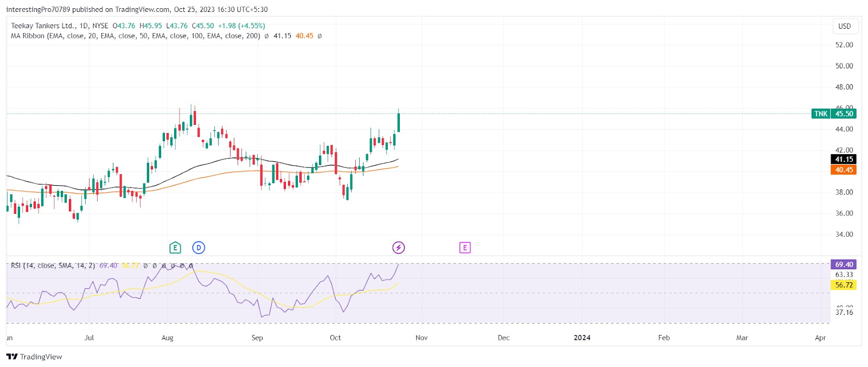
Task: Click the TradingView logo at bottom
Action: click(x=34, y=357)
